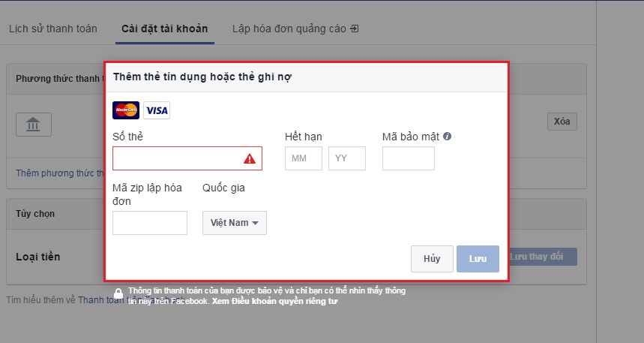Open the Xem Điều khoản quyền riêng tư link
Screen dimensions: 644x343
click(x=275, y=301)
